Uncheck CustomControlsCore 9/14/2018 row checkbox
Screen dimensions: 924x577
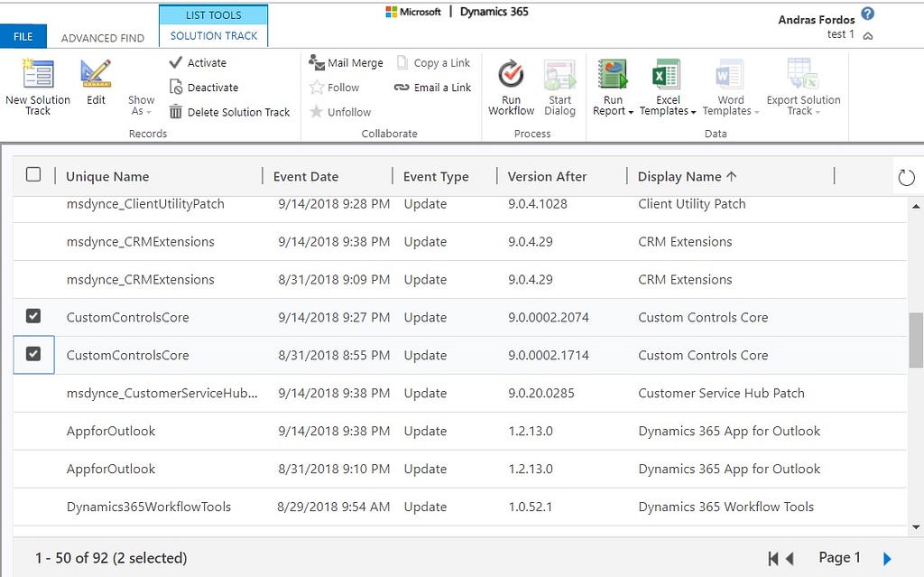[33, 316]
